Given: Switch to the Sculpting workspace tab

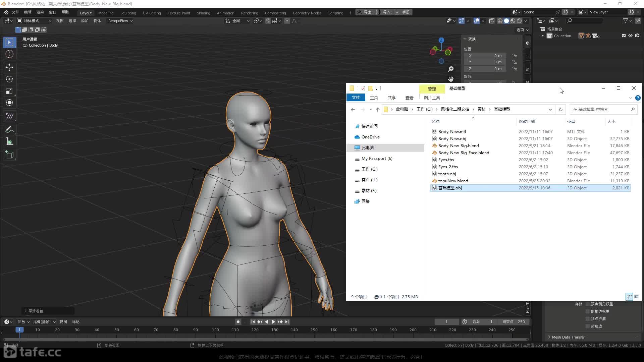Looking at the screenshot, I should (128, 13).
